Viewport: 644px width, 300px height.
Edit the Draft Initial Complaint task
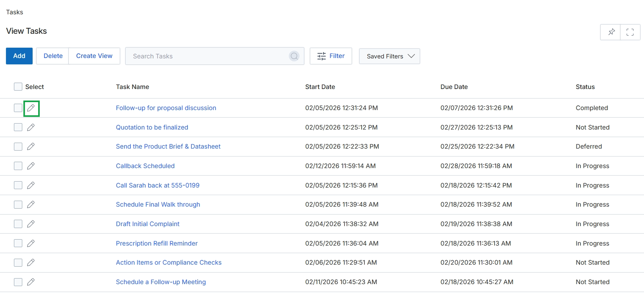coord(31,224)
